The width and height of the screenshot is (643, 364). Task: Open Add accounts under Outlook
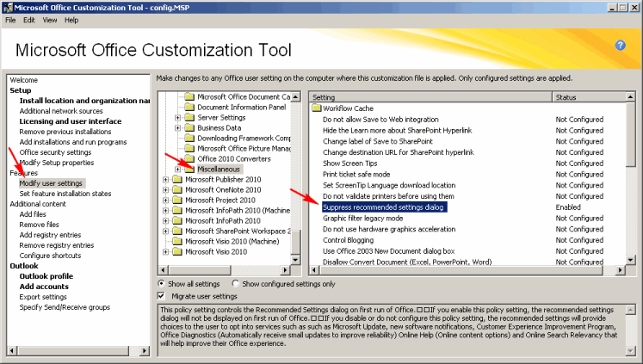coord(44,287)
